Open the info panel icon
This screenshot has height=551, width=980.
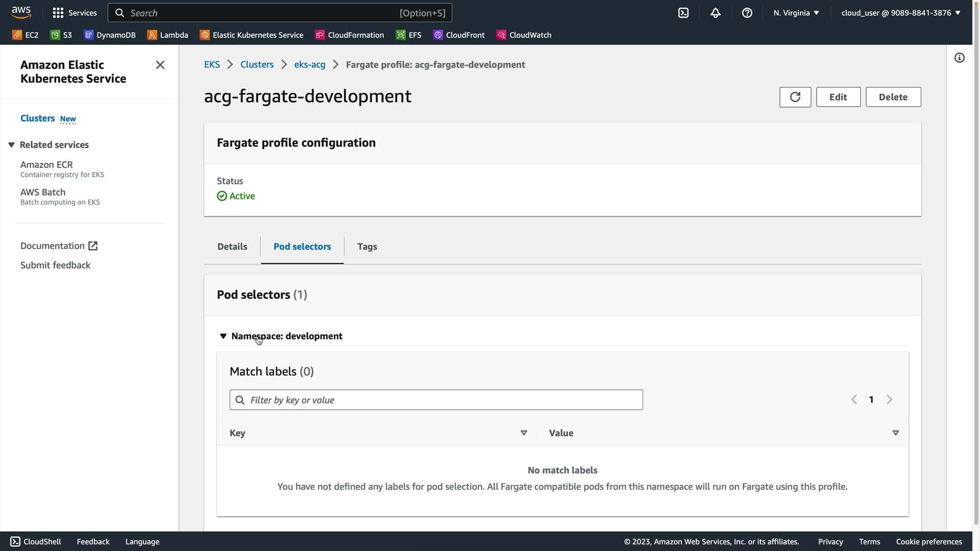pyautogui.click(x=959, y=58)
